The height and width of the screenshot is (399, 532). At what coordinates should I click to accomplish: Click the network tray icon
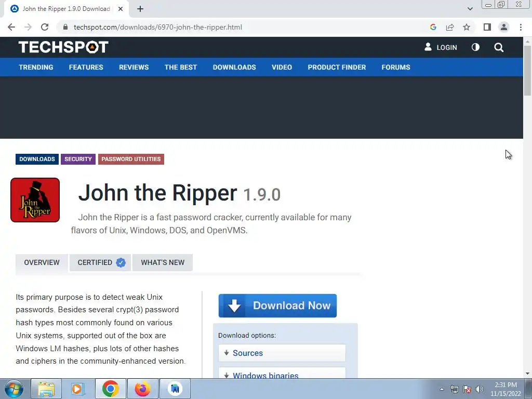tap(454, 389)
